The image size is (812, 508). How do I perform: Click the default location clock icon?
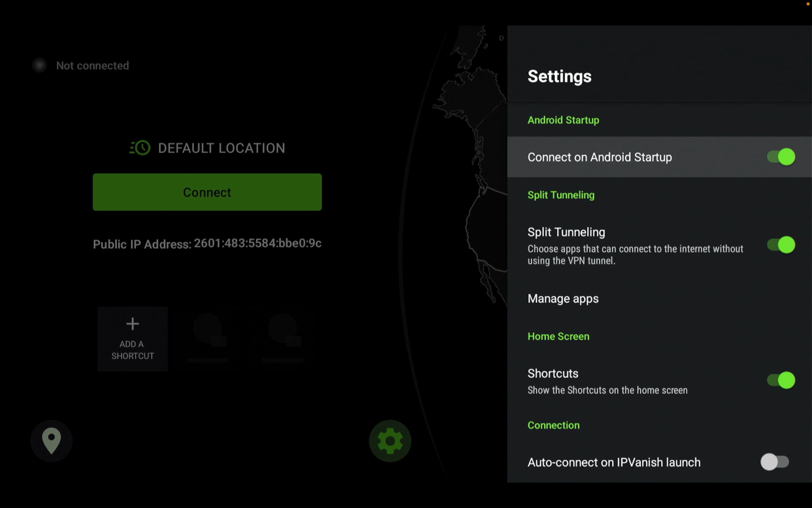[x=140, y=148]
